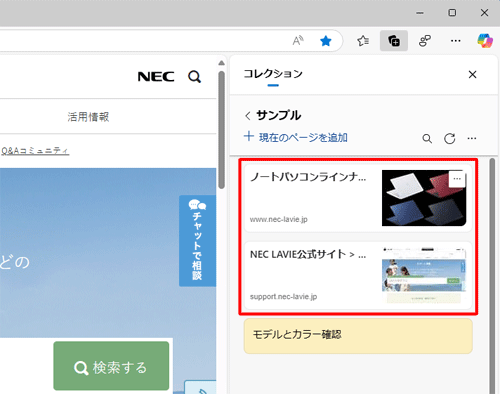Click the Read aloud icon in address bar
This screenshot has height=394, width=500.
[x=298, y=41]
